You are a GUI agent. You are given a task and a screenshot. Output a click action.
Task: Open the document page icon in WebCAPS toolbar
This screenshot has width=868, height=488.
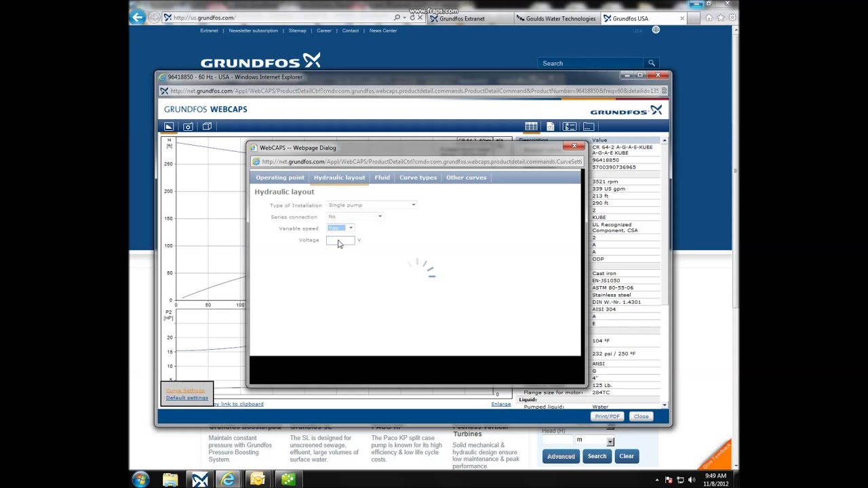pos(550,127)
